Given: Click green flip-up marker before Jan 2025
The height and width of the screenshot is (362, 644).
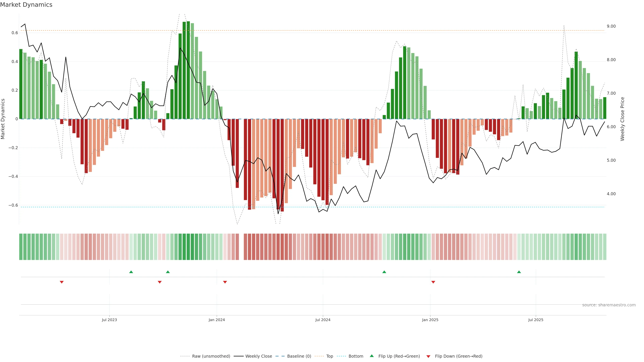Looking at the screenshot, I should pyautogui.click(x=384, y=272).
